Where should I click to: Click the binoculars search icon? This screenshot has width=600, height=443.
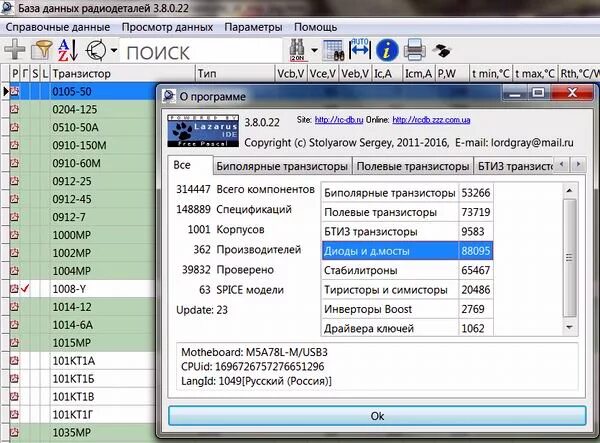[x=297, y=50]
